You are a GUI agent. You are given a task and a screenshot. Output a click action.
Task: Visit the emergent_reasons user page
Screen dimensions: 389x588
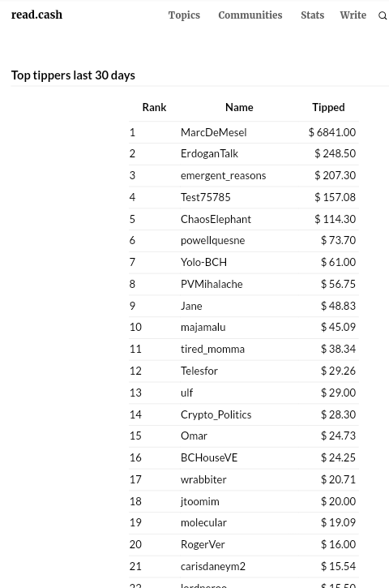(x=224, y=175)
